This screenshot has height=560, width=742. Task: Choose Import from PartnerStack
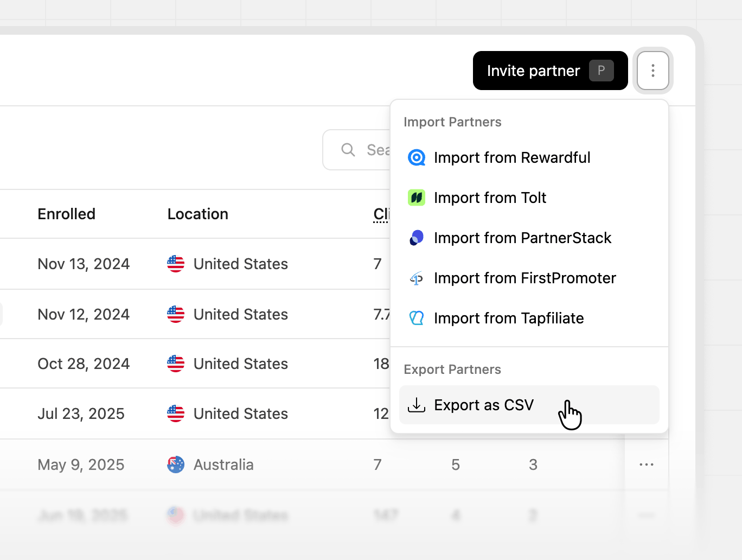[529, 238]
